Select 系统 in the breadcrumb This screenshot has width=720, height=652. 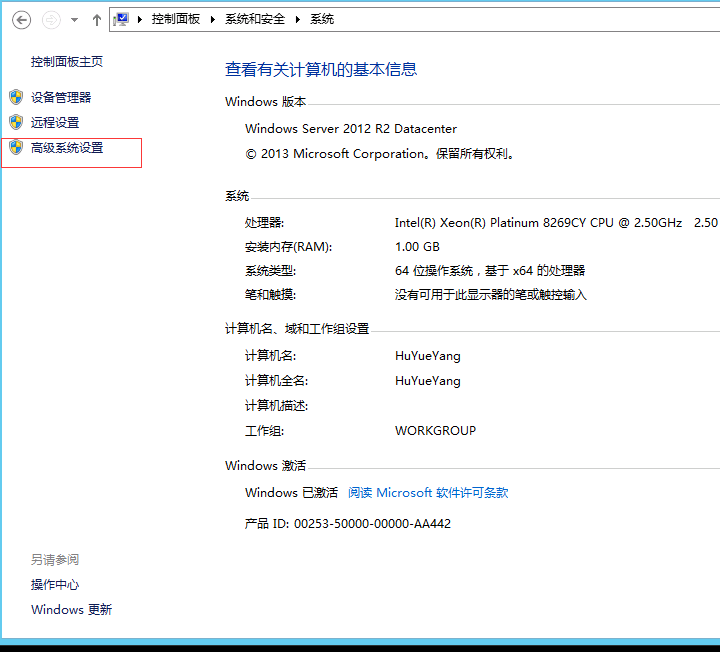322,19
